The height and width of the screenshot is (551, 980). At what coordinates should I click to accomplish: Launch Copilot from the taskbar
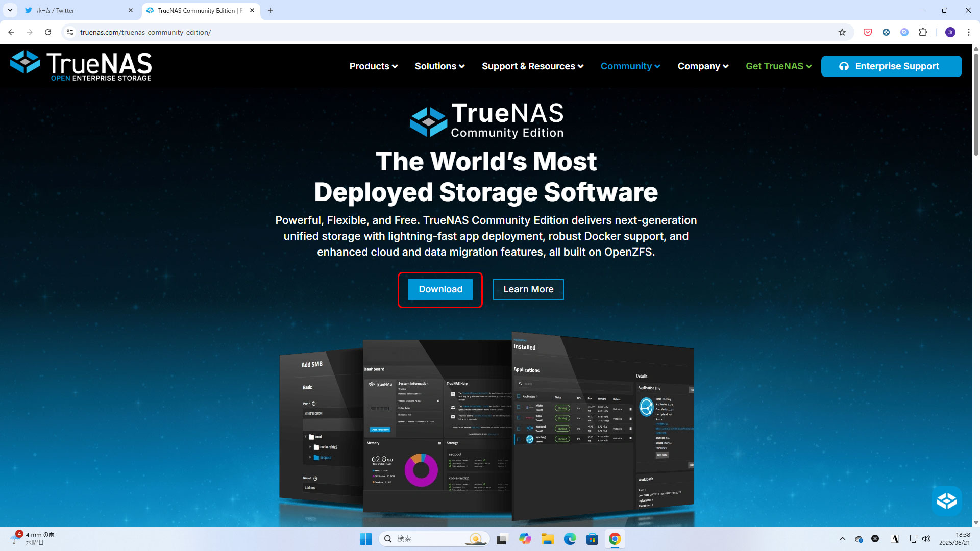[525, 539]
